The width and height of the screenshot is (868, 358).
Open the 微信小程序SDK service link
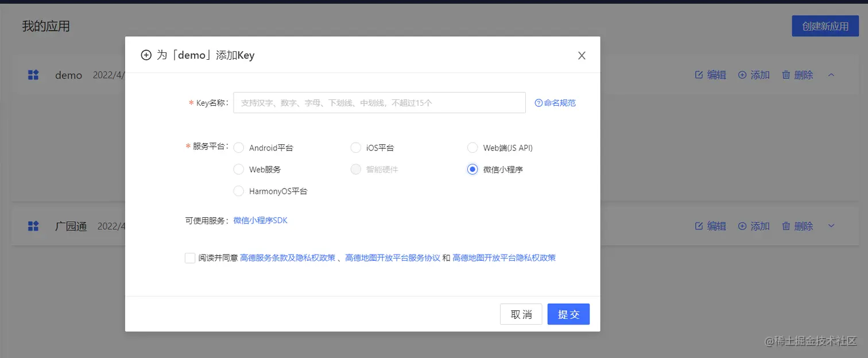coord(261,220)
